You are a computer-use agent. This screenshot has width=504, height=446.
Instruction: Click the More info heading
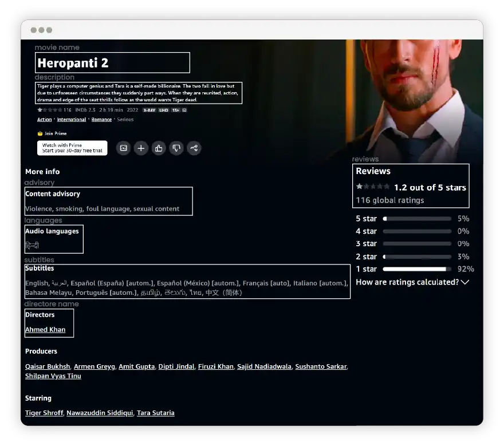[x=42, y=172]
